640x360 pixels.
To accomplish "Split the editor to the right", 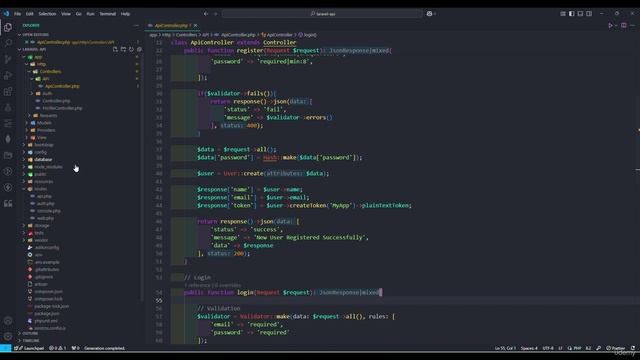I will [x=624, y=25].
